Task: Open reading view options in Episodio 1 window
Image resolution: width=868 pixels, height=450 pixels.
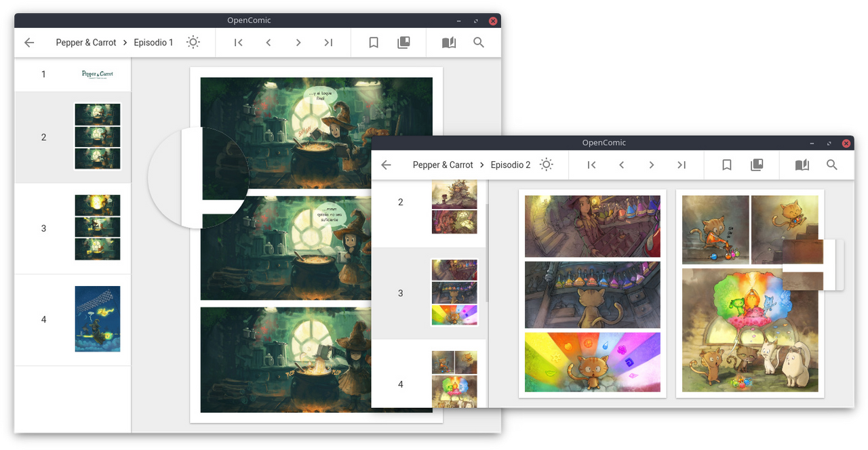Action: pos(449,43)
